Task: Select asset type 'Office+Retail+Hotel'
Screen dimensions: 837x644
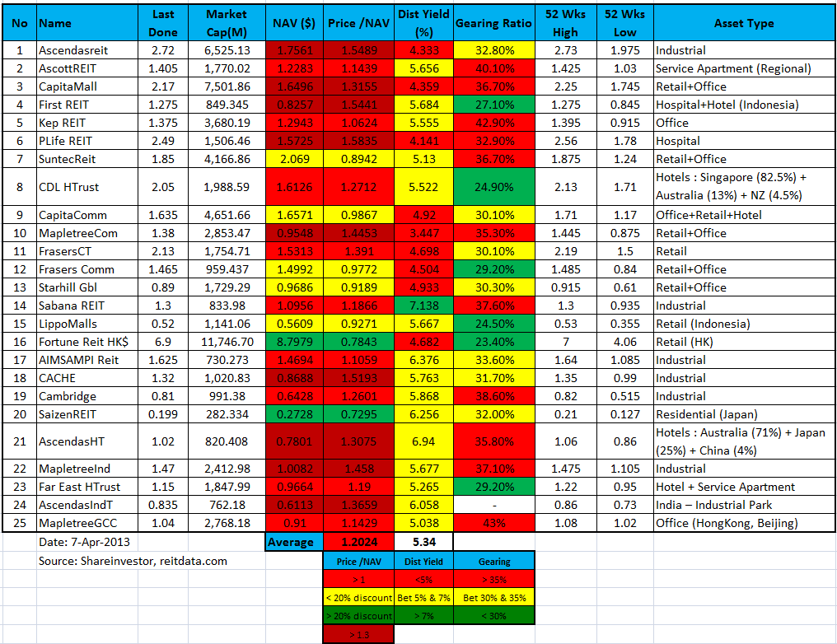Action: pyautogui.click(x=744, y=215)
